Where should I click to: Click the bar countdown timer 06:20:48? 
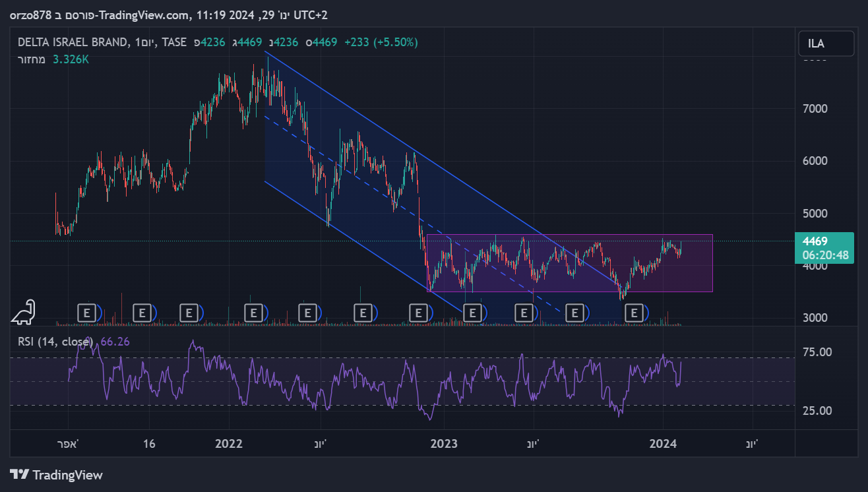825,255
